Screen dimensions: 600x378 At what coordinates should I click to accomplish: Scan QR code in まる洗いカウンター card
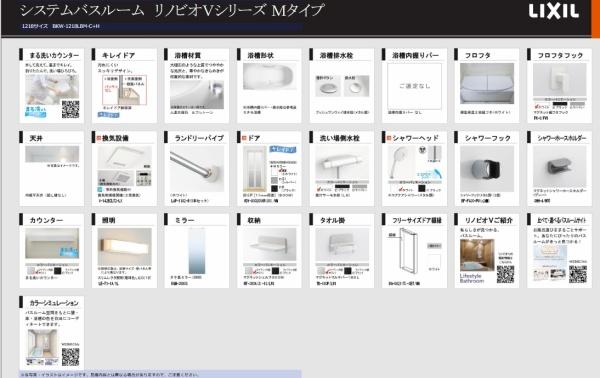(x=71, y=109)
